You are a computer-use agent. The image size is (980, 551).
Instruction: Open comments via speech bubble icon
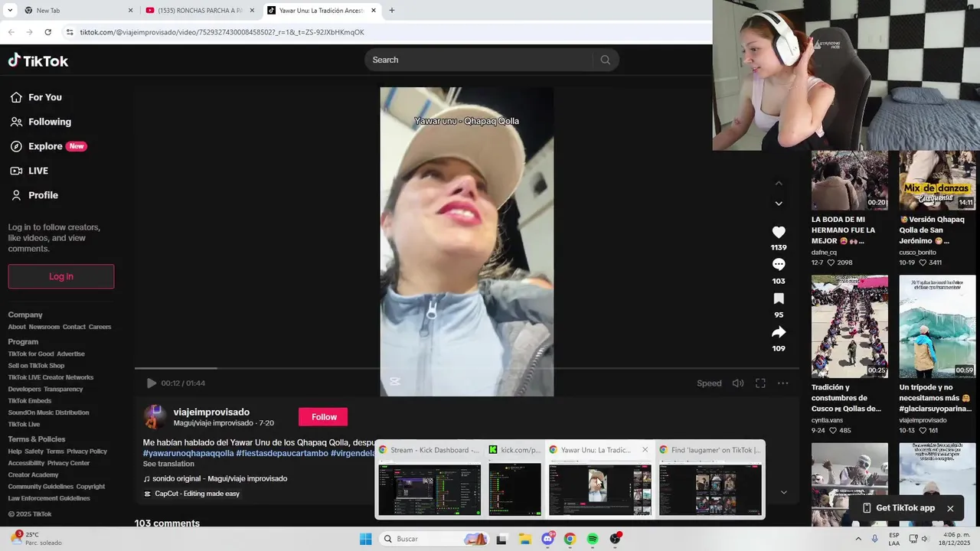(779, 264)
